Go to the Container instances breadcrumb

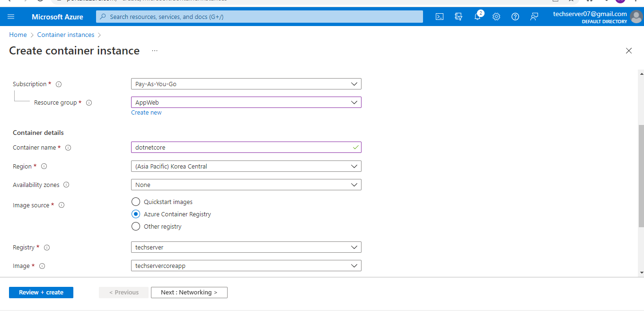click(x=66, y=35)
